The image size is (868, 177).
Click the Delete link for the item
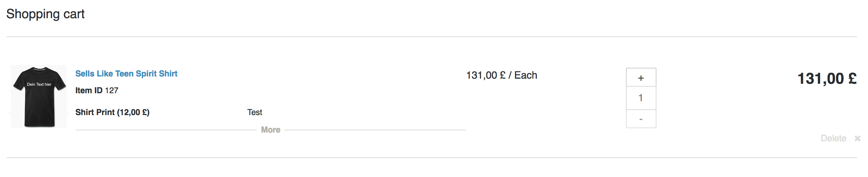[833, 138]
